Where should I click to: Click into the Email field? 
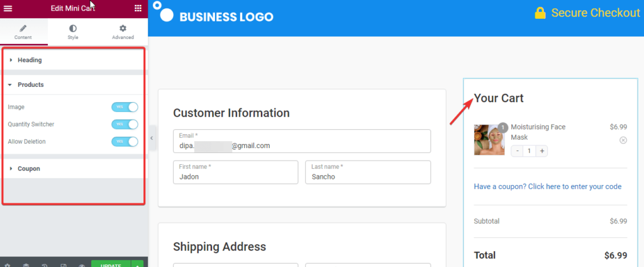click(x=302, y=141)
